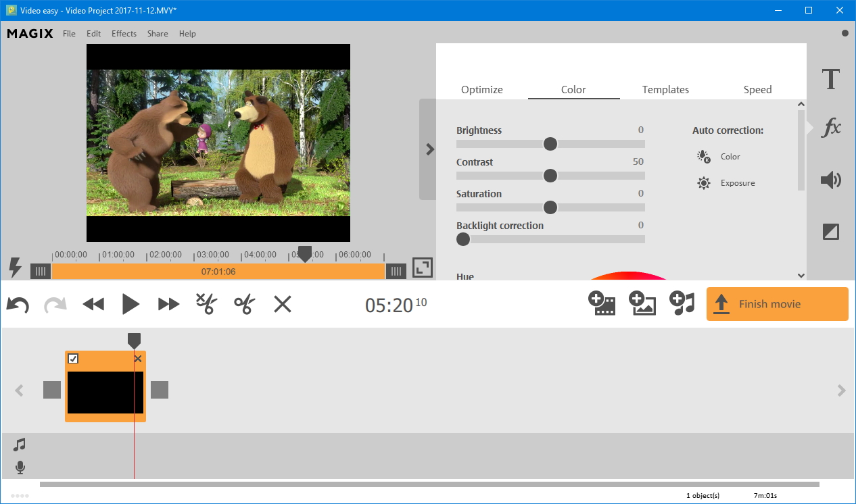
Task: Click the scissors cut icon
Action: pos(244,304)
